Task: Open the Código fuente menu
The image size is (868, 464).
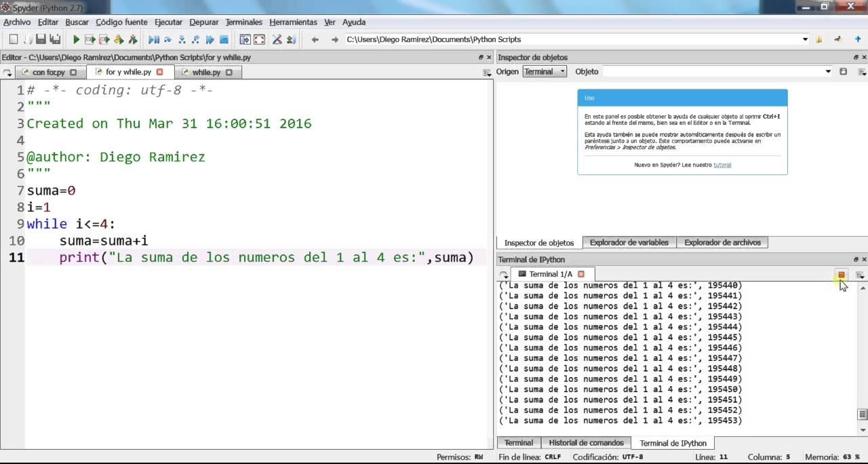Action: point(121,22)
